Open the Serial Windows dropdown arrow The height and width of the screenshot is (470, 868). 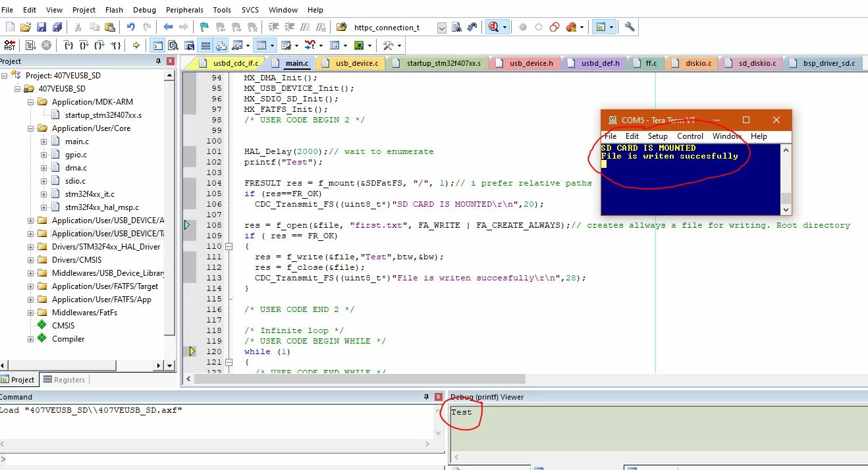296,45
